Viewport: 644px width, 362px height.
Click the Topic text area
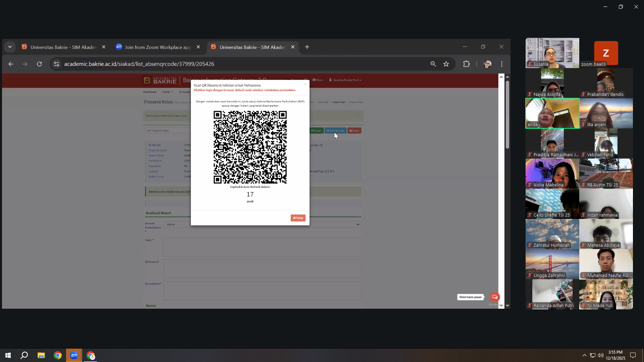point(262,247)
